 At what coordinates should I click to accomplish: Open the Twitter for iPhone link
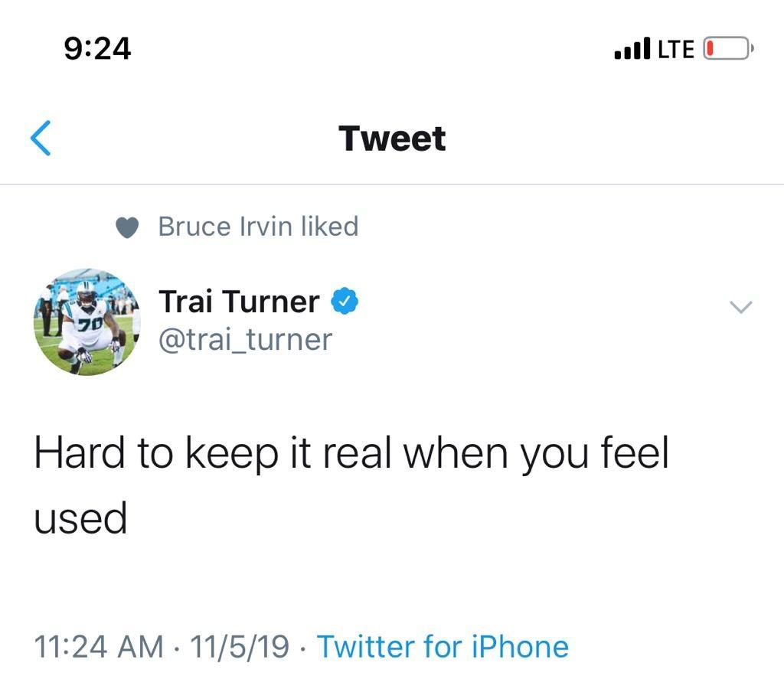[x=443, y=646]
